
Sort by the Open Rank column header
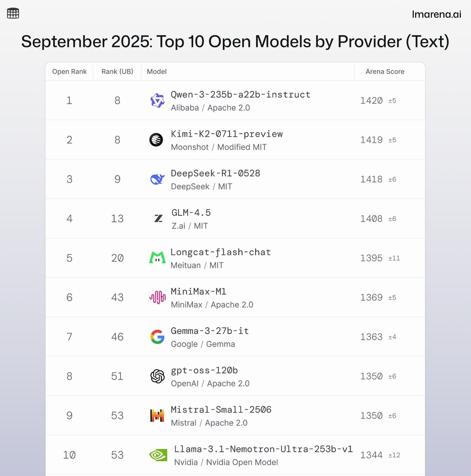[69, 71]
